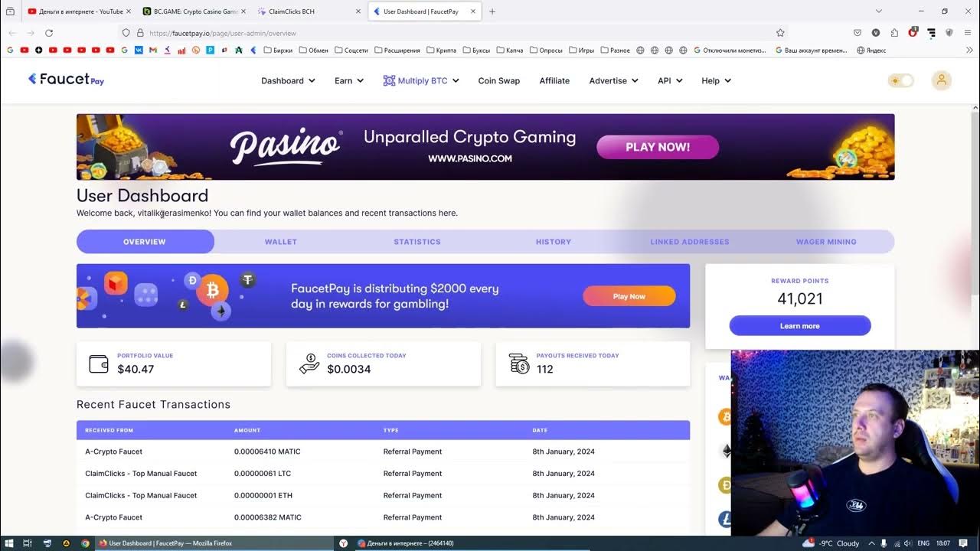Viewport: 980px width, 551px height.
Task: Close the ClaimClicks BCH tab
Action: 358,11
